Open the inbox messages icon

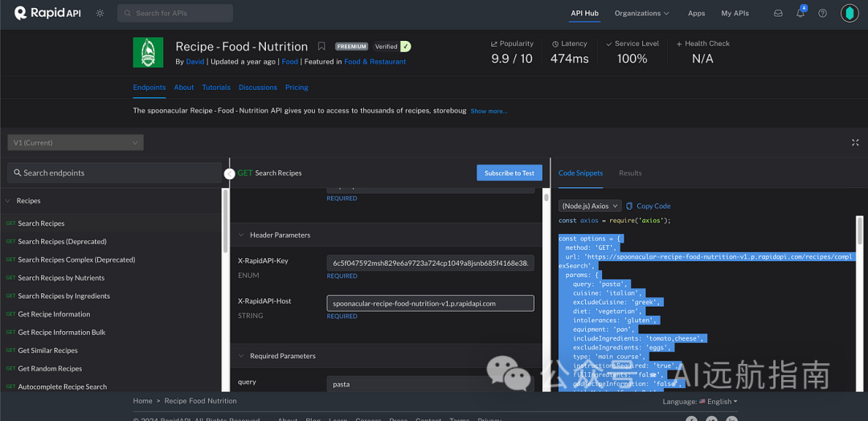click(778, 14)
